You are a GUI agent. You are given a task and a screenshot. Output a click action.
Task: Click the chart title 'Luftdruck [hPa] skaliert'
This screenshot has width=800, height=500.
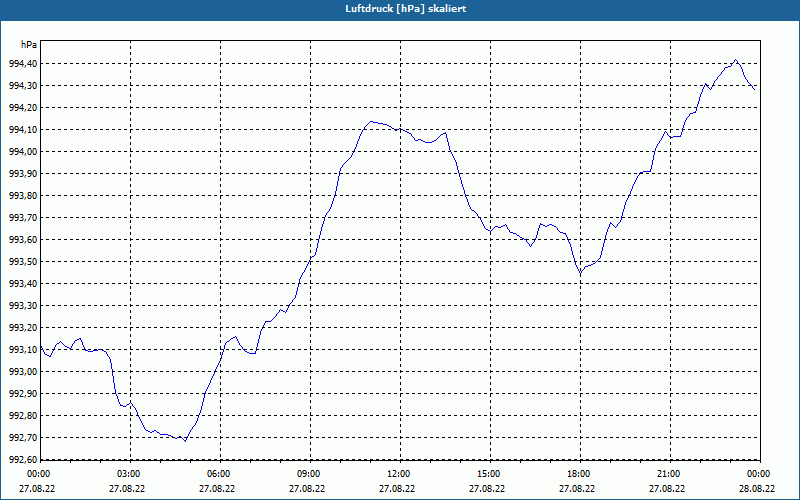[406, 9]
